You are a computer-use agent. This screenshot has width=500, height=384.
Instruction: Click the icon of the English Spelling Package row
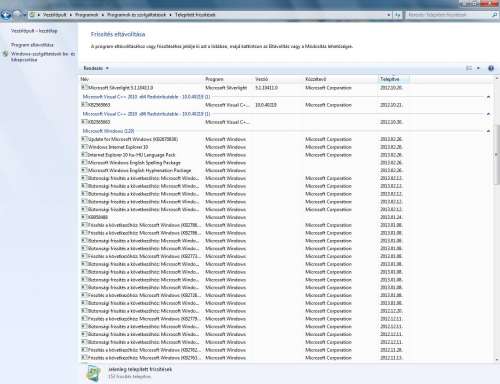pyautogui.click(x=84, y=162)
